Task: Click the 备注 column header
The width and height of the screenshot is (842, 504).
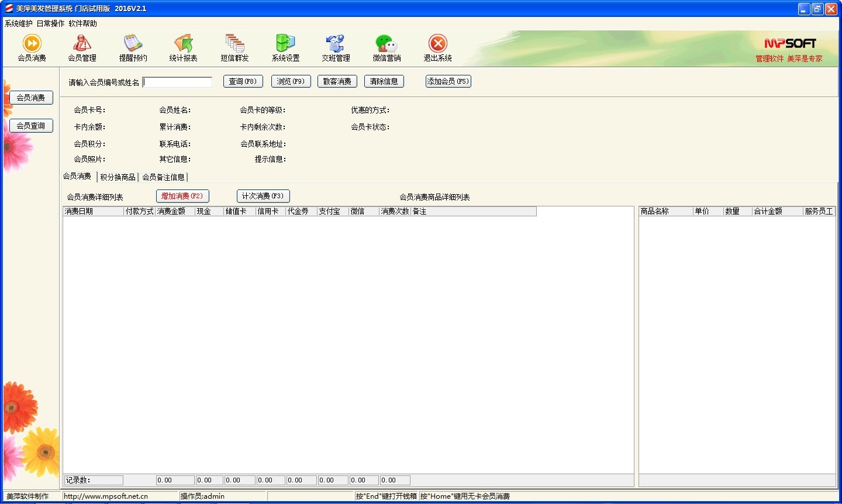Action: pyautogui.click(x=474, y=211)
